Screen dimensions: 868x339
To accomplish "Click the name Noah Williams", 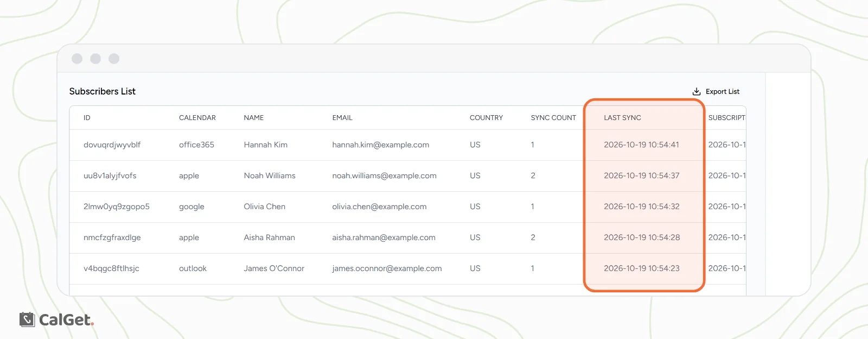I will coord(270,175).
